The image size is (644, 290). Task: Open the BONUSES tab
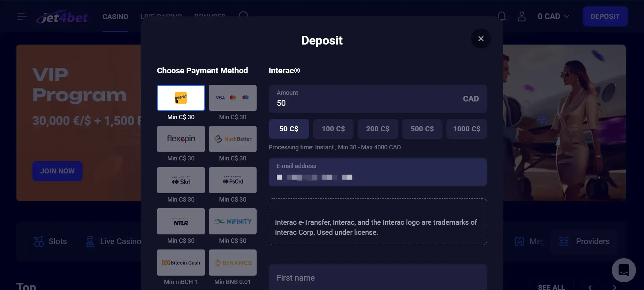point(210,15)
